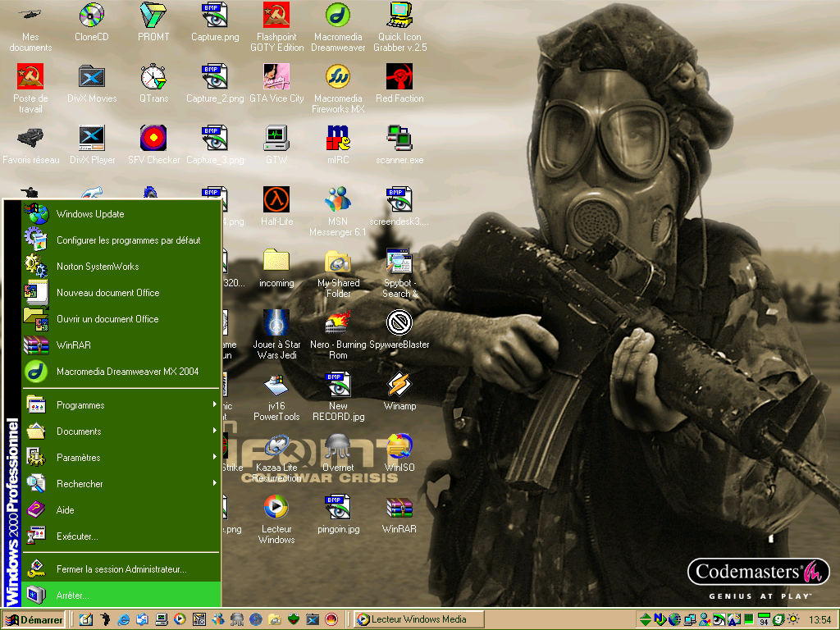Image resolution: width=840 pixels, height=630 pixels.
Task: Launch Winamp desktop shortcut
Action: pyautogui.click(x=399, y=391)
